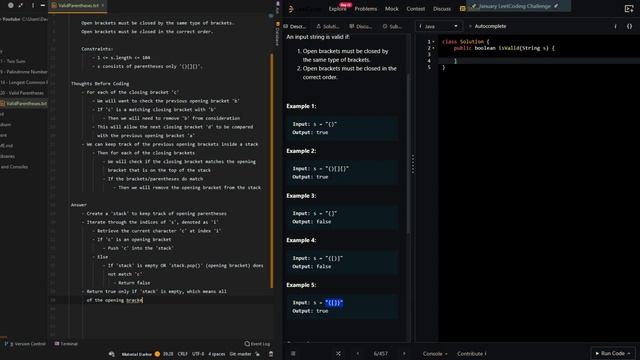
Task: Open '9 - Palindrome Number' folder in tree
Action: tap(24, 72)
